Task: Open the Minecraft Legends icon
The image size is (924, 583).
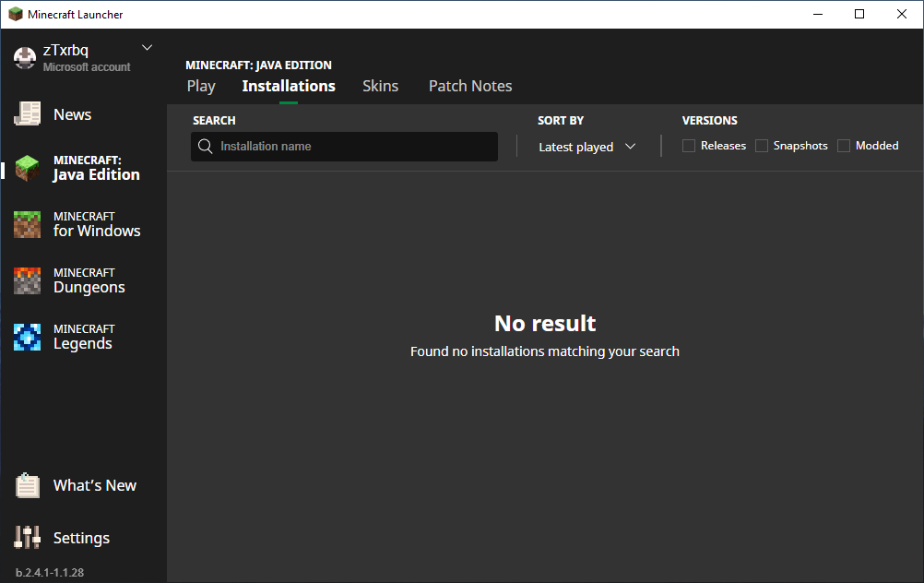Action: [27, 338]
